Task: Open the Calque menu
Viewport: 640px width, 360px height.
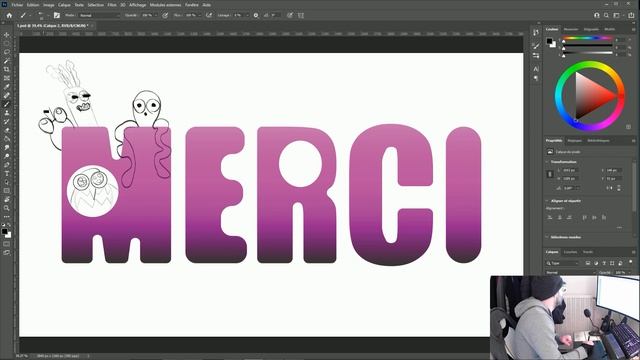Action: pos(64,5)
